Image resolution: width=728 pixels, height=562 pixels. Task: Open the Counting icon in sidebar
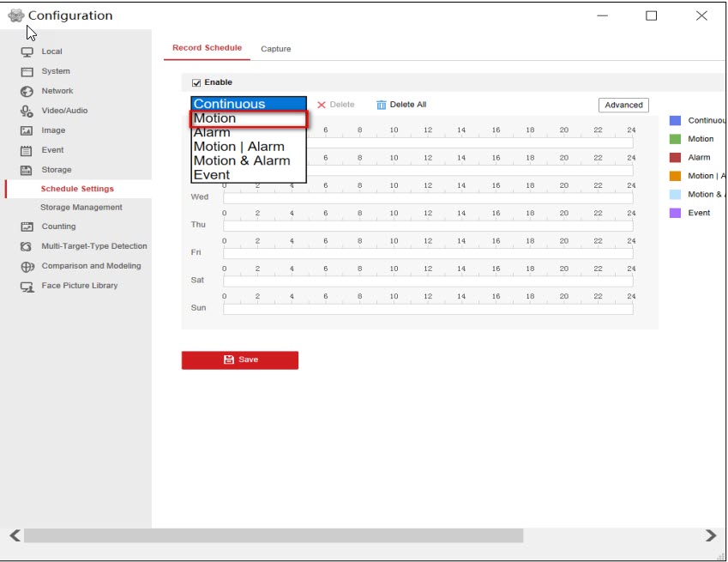27,227
